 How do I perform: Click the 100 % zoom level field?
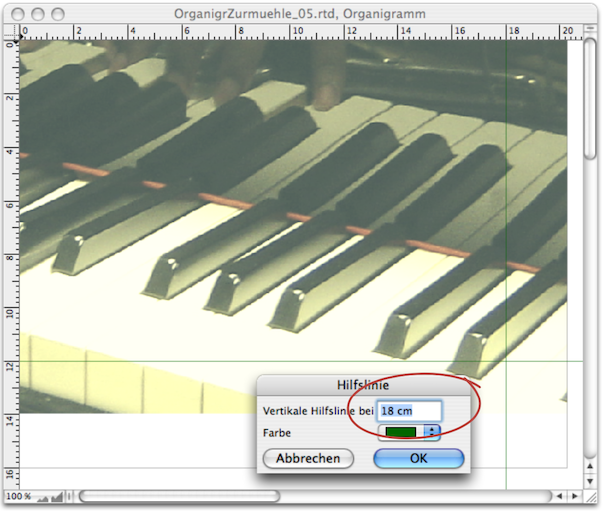(x=18, y=496)
